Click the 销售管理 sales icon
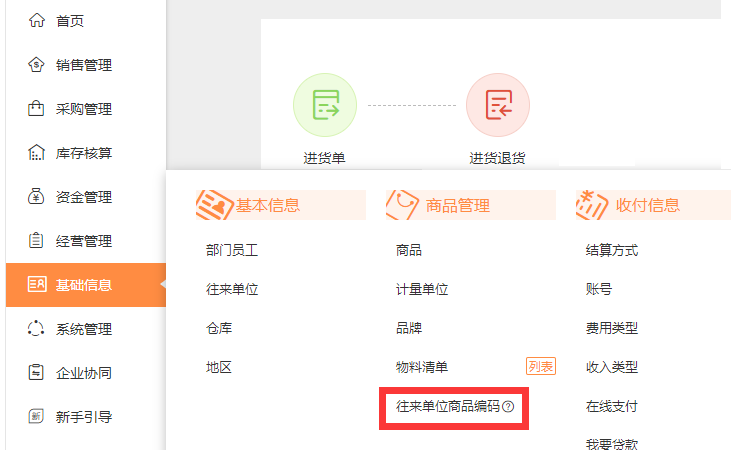 coord(36,64)
